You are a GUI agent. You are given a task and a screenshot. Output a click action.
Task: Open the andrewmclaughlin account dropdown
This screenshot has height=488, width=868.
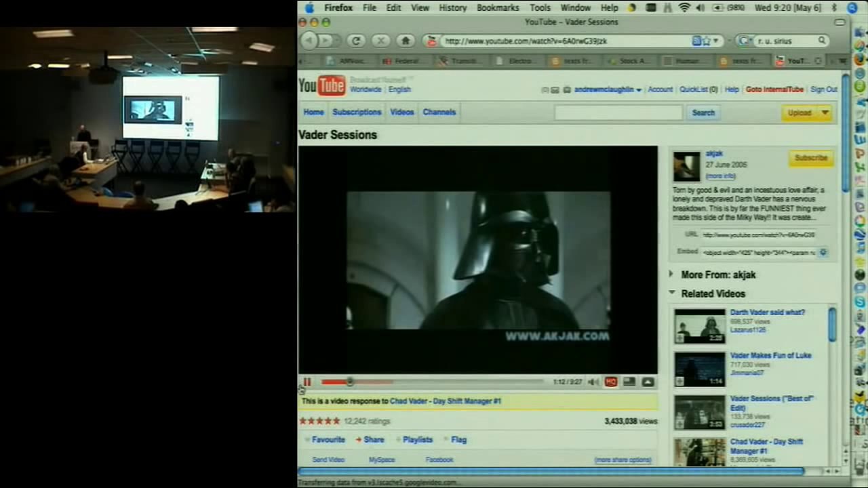(x=608, y=89)
